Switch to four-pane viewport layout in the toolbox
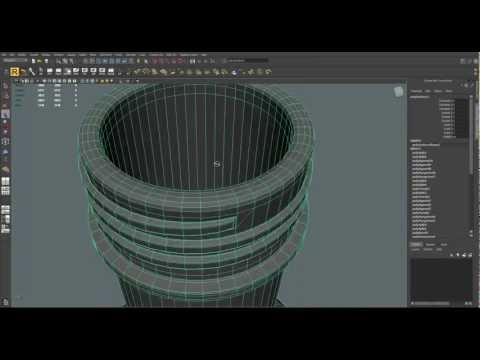The height and width of the screenshot is (360, 480). [6, 191]
